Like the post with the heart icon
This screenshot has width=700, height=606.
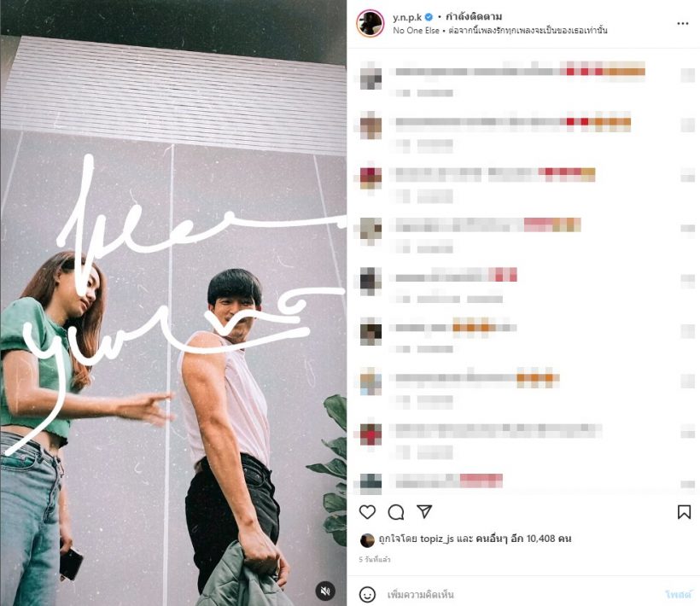367,512
